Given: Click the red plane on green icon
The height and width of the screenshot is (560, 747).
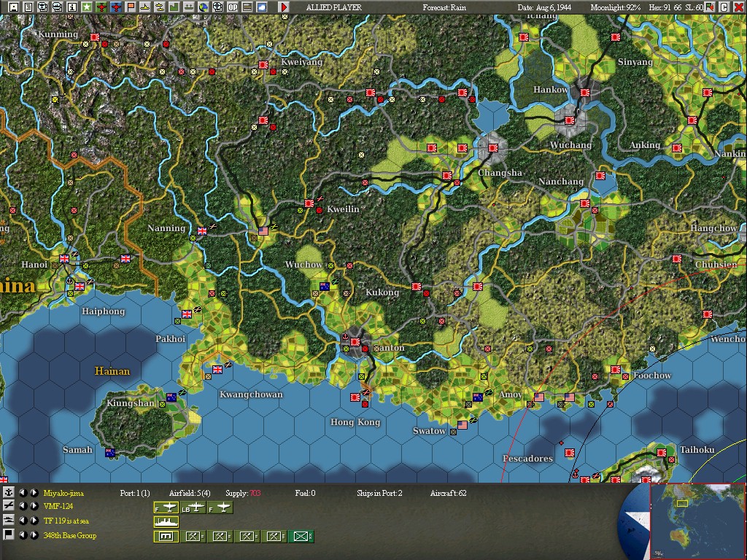Looking at the screenshot, I should 101,7.
